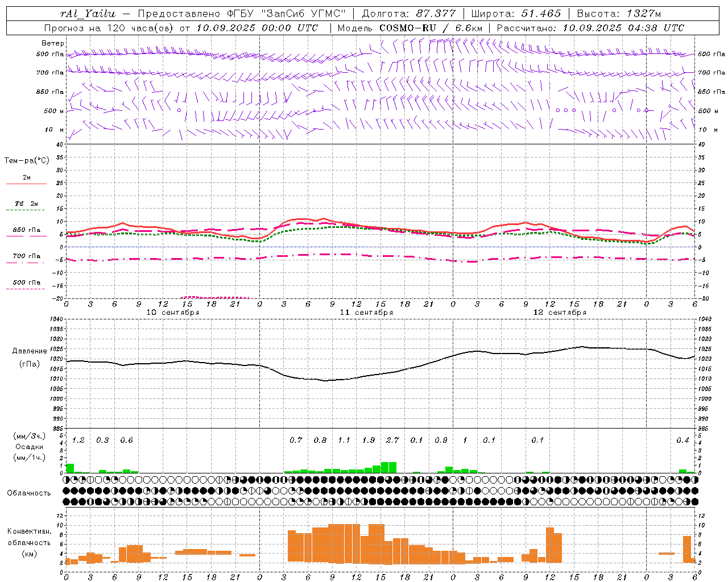
Task: Click the "(км)" unit label
Action: pyautogui.click(x=30, y=553)
